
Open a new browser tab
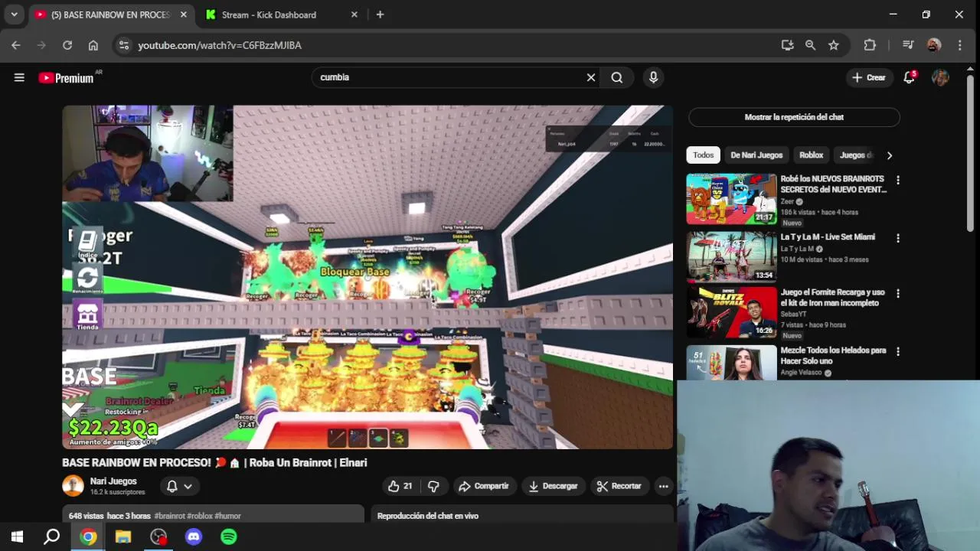click(380, 15)
